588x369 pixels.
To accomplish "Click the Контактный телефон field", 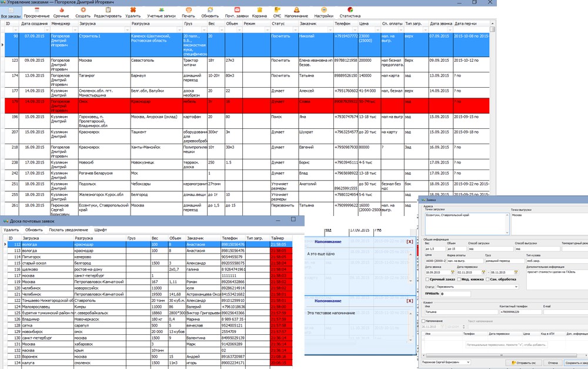I will 520,312.
